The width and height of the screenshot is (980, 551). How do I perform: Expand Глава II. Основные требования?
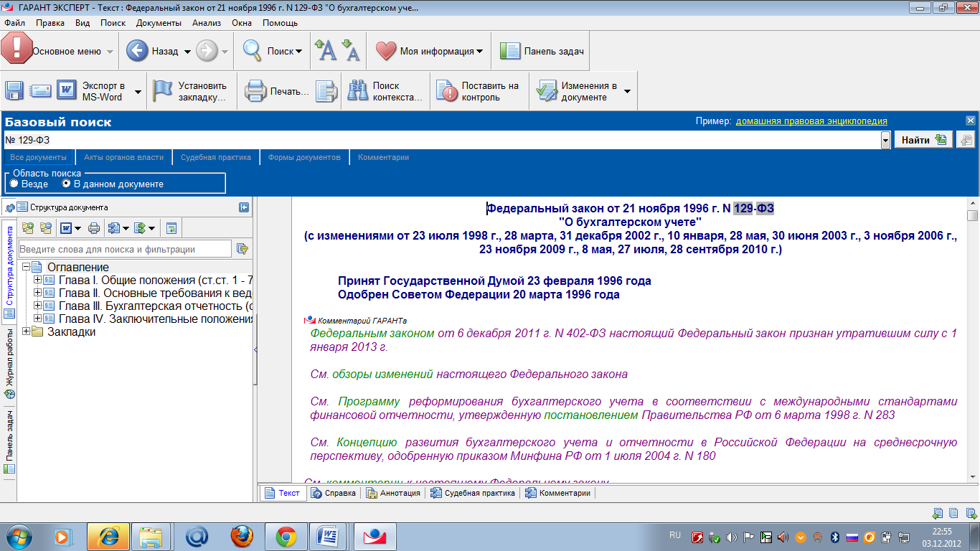point(38,293)
